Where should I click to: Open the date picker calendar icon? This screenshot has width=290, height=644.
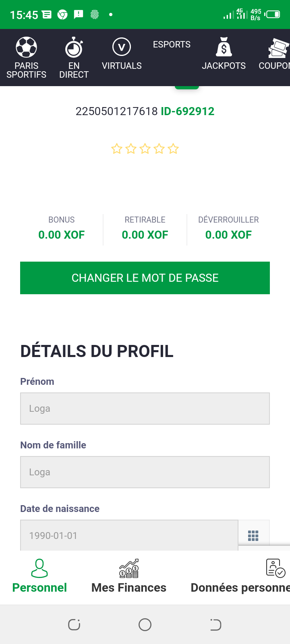[253, 536]
